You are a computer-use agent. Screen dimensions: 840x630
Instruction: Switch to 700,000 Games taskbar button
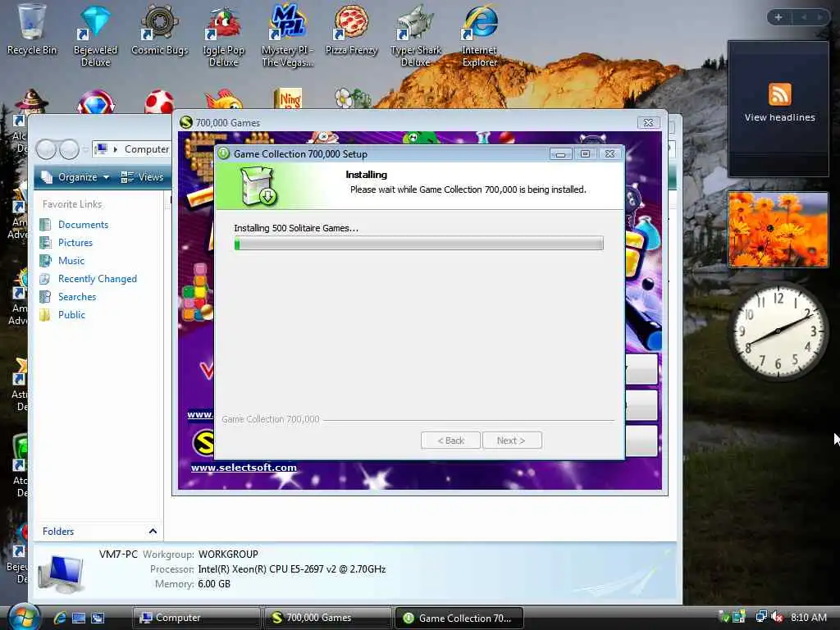pos(327,618)
